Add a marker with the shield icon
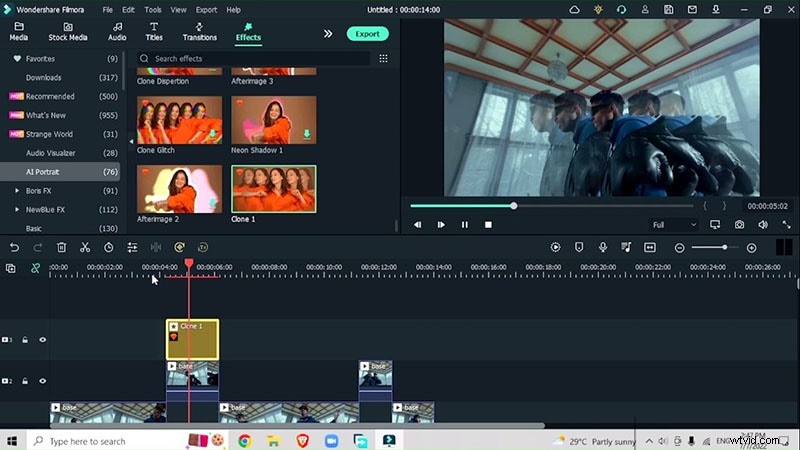Image resolution: width=800 pixels, height=450 pixels. [x=579, y=247]
